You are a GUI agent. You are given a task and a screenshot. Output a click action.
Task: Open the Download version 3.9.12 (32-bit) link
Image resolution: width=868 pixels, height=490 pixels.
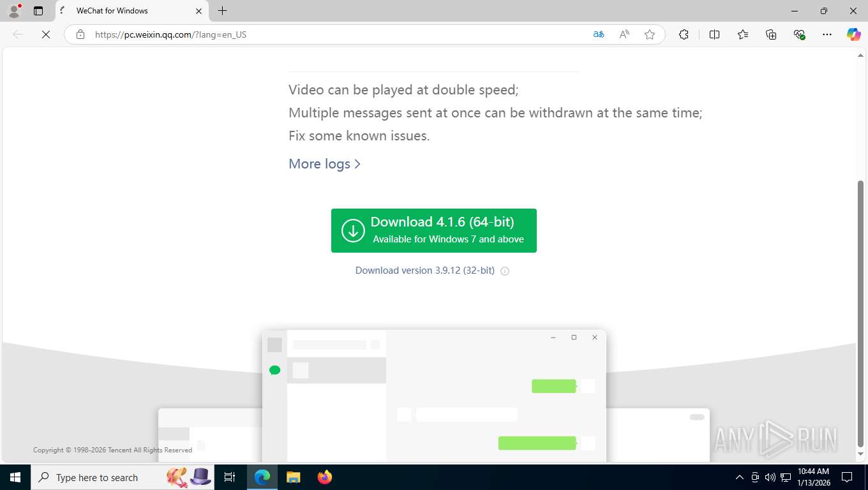click(425, 271)
